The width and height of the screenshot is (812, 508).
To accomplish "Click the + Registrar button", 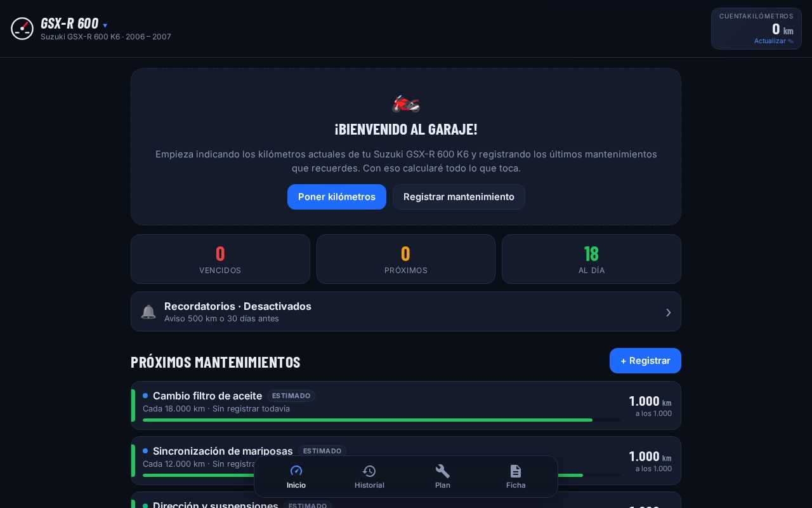I will [645, 361].
